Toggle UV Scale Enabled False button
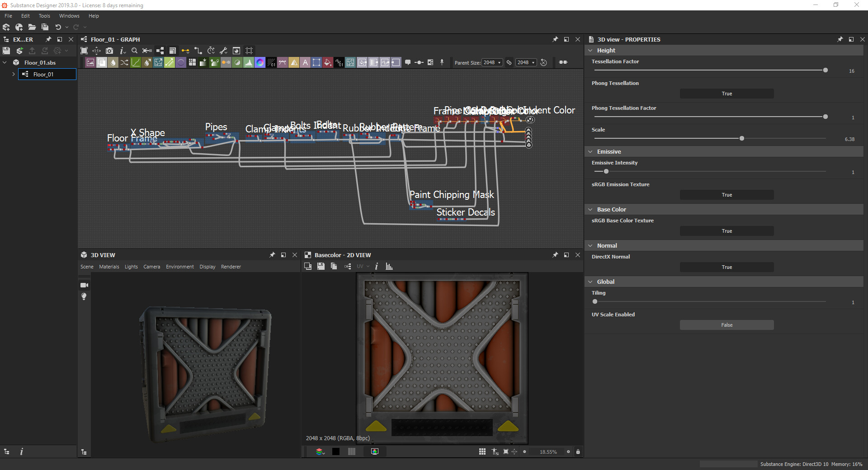868x470 pixels. [726, 325]
